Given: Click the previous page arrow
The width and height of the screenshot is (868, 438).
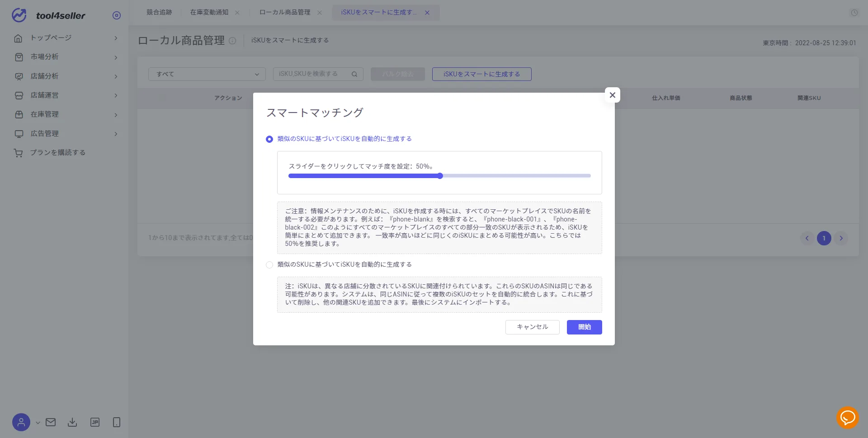Looking at the screenshot, I should point(807,238).
